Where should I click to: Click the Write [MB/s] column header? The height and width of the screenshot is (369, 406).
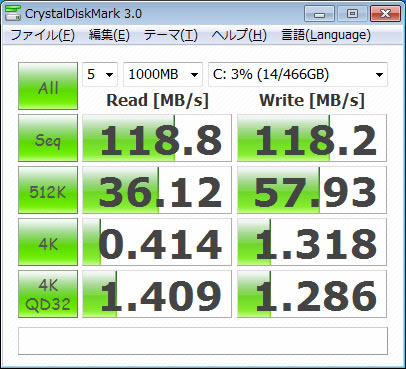[312, 100]
